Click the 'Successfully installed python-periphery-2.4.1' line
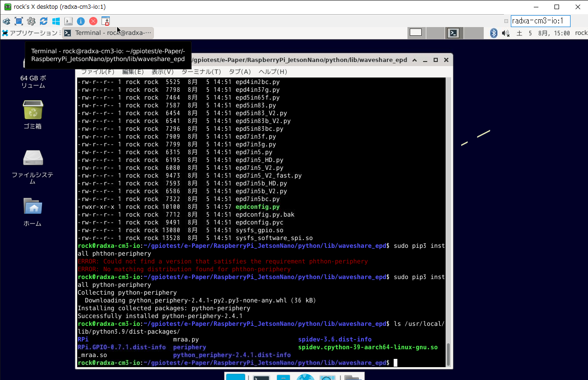The width and height of the screenshot is (588, 380). 160,316
